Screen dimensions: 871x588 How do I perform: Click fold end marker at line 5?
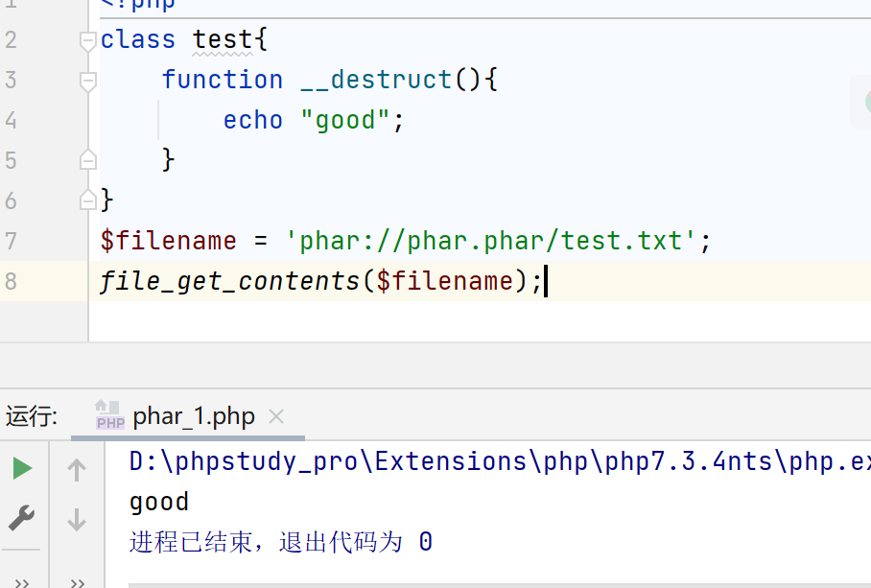coord(88,159)
